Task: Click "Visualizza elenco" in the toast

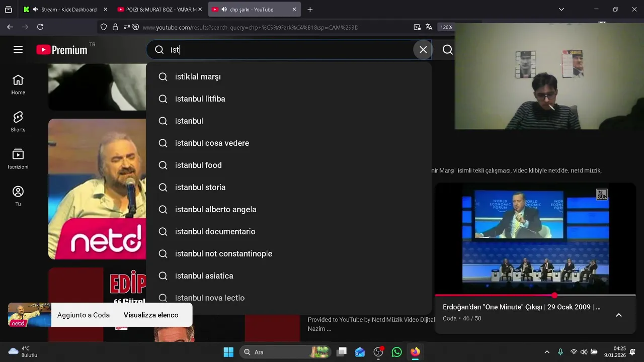Action: (151, 315)
